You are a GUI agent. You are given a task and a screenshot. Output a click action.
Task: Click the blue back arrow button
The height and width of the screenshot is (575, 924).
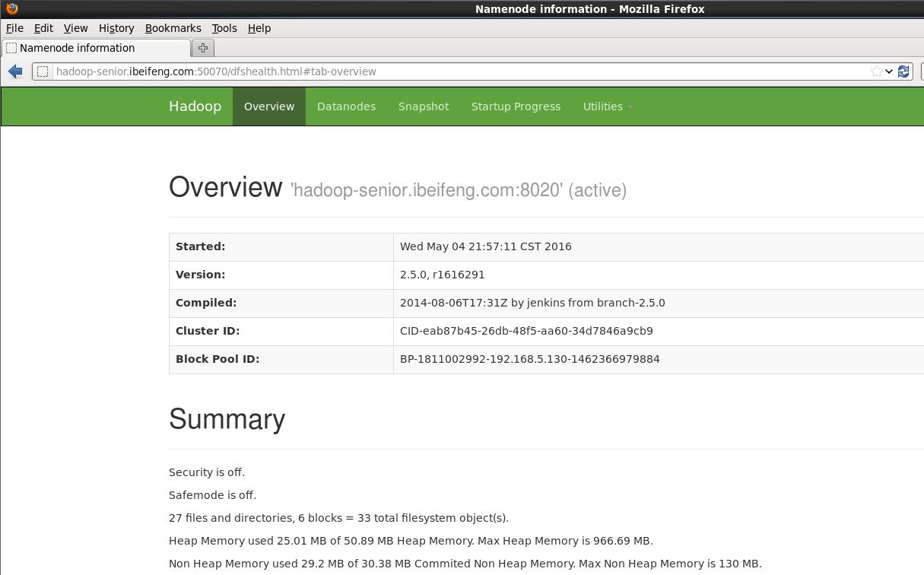point(15,71)
